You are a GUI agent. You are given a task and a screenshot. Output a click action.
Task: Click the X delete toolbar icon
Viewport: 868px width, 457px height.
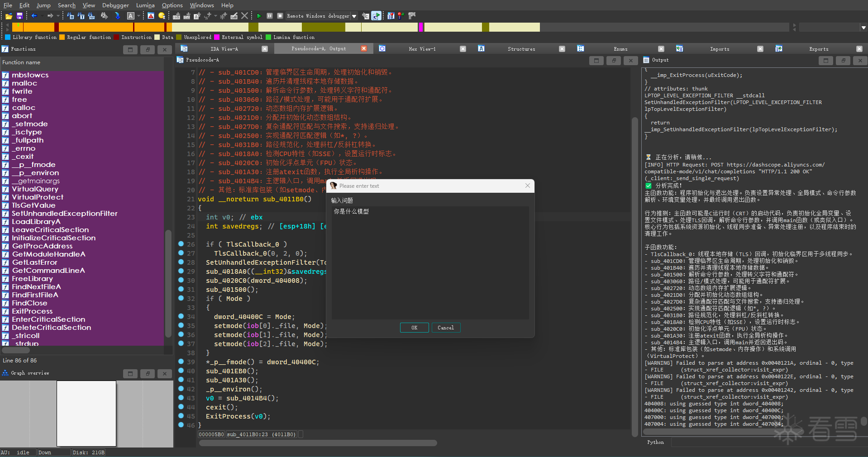244,16
